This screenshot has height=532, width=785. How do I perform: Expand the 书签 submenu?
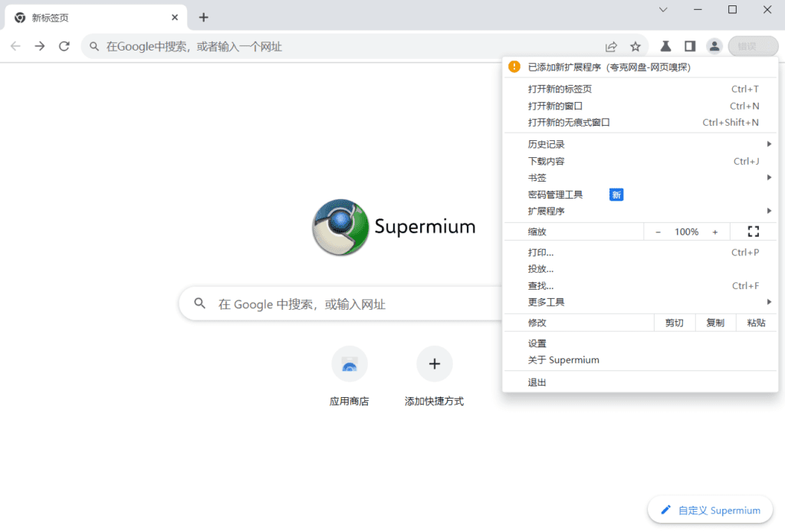640,178
